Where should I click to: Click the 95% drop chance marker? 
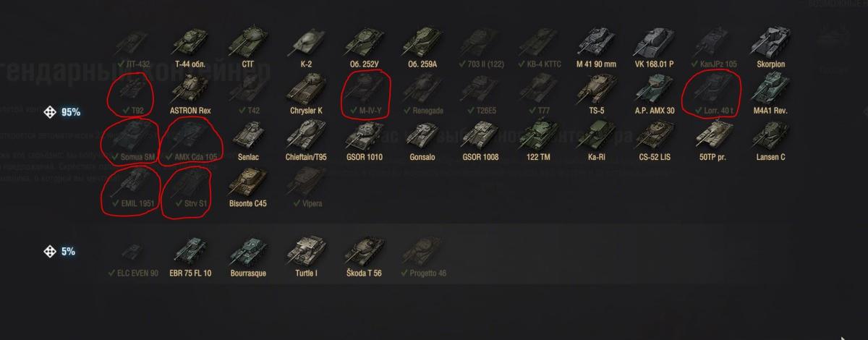point(62,112)
